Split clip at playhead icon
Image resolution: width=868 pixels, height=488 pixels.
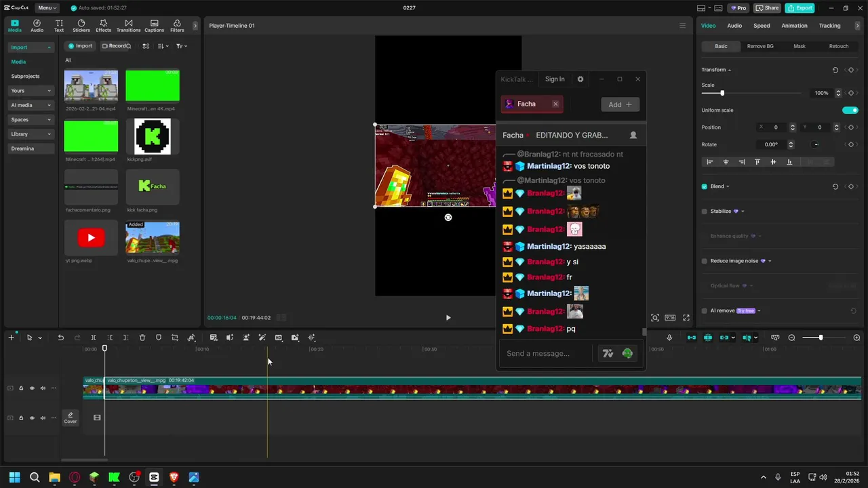coord(94,338)
